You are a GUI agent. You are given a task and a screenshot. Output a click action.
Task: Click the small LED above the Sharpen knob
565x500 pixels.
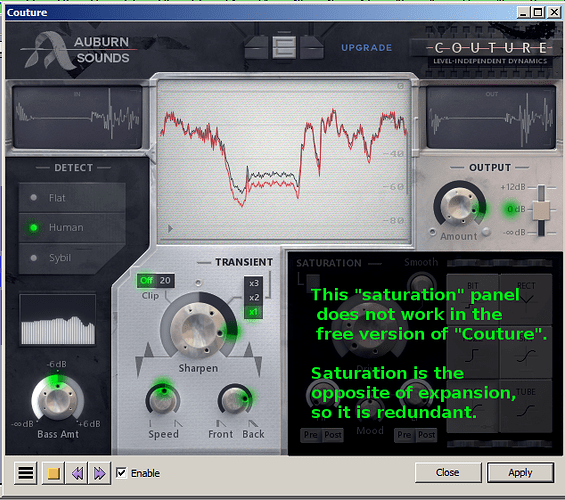pyautogui.click(x=198, y=283)
